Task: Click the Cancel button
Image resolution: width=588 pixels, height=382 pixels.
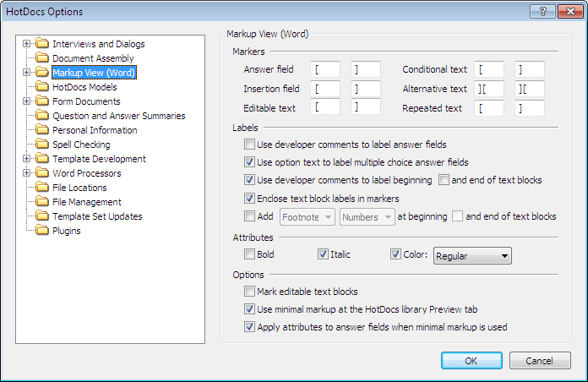Action: click(x=540, y=361)
